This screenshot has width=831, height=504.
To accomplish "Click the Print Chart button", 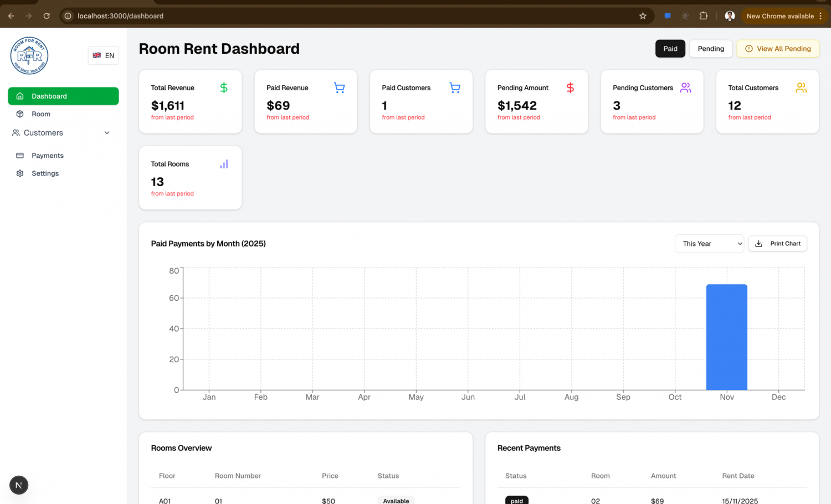I will 778,244.
